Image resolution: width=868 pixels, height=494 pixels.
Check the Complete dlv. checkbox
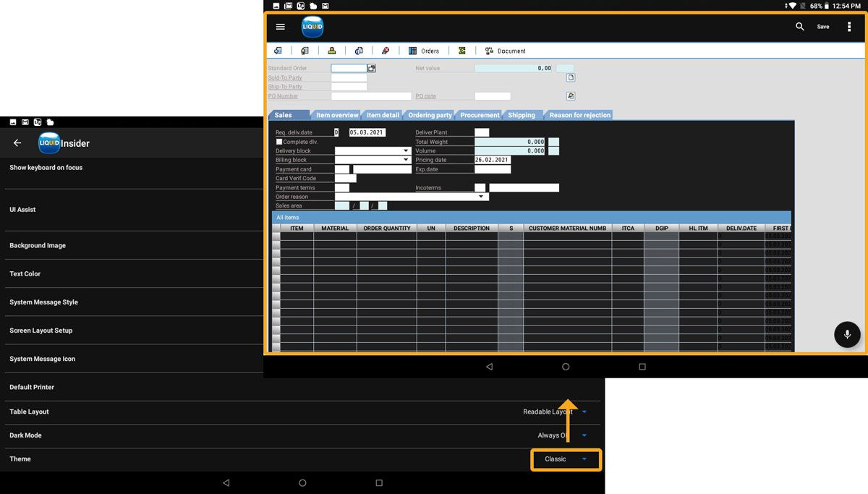point(279,142)
